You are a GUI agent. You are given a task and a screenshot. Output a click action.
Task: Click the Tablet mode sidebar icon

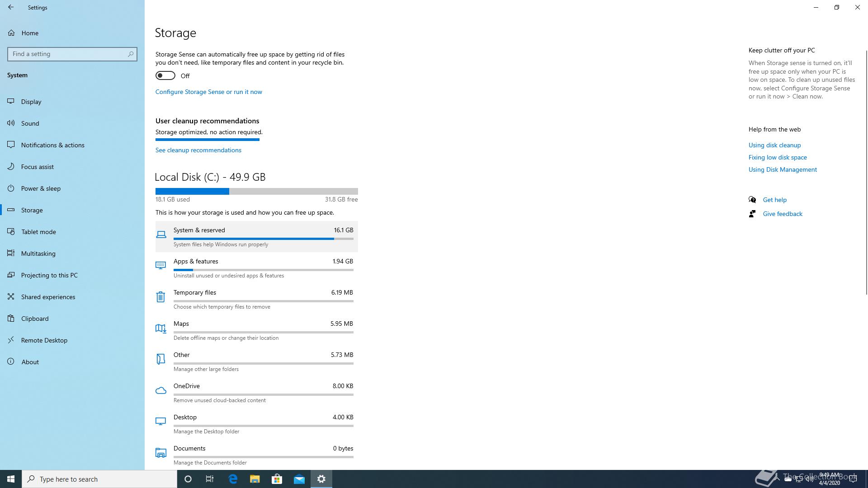(x=11, y=232)
